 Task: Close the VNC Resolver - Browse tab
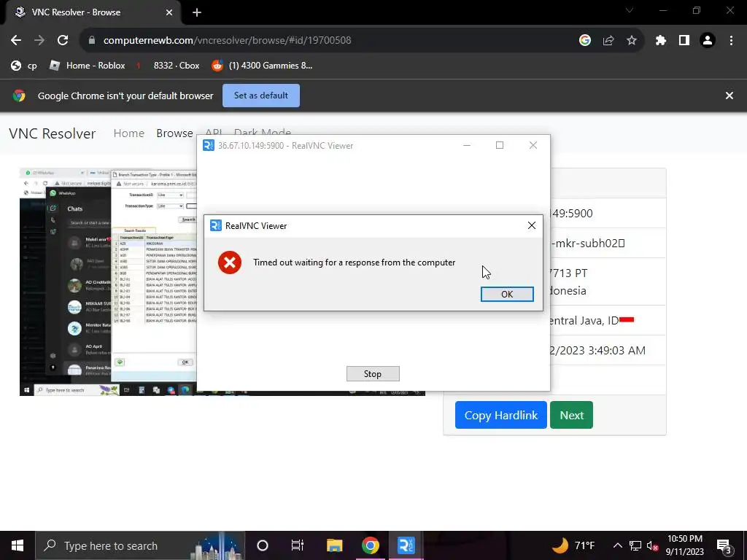(169, 12)
